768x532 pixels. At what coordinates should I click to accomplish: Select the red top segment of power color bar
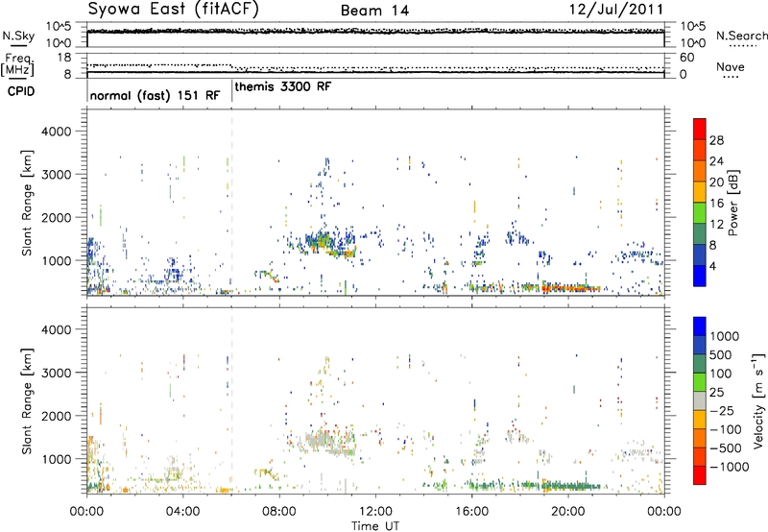tap(700, 129)
